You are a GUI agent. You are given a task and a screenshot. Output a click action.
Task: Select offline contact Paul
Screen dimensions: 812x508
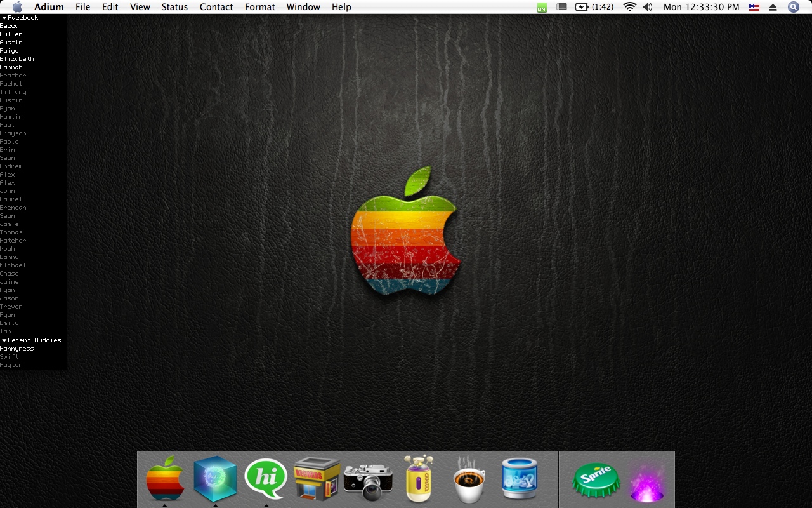[8, 125]
